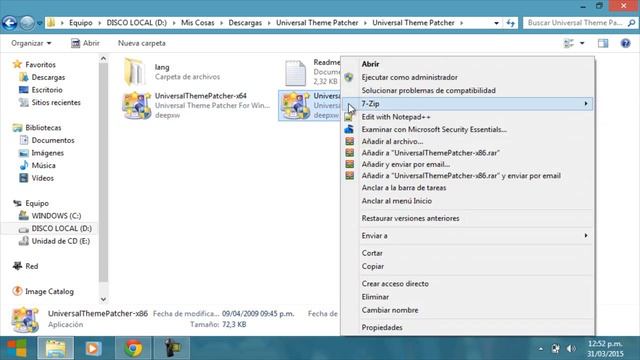Choose Examinar con Microsoft Security Essentials
Viewport: 640px width, 360px height.
coord(434,129)
